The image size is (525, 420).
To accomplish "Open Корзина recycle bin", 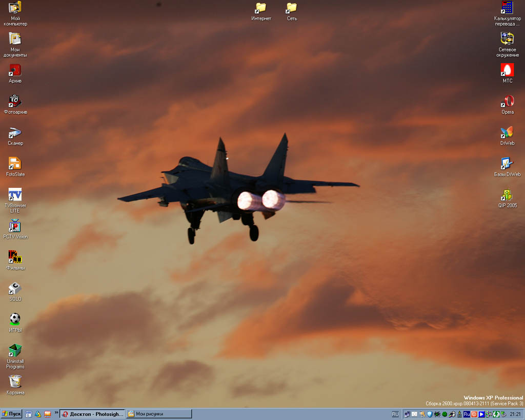I will point(15,382).
